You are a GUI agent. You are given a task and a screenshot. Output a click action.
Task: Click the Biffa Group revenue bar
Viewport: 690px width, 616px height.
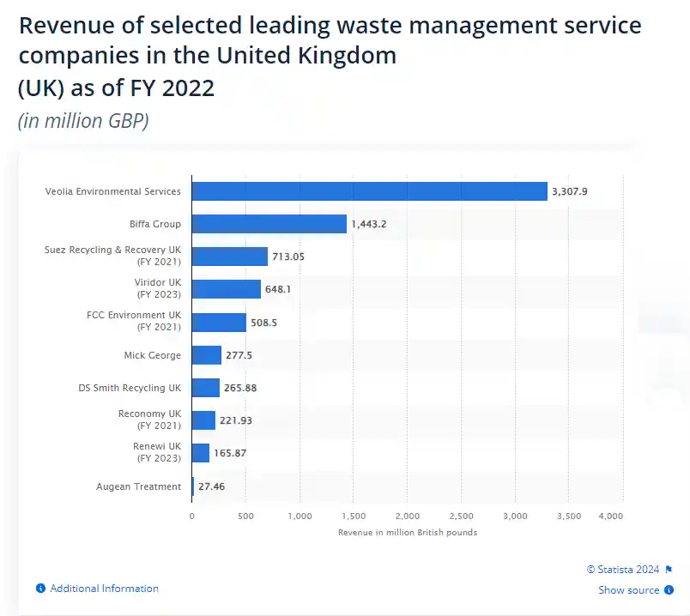(269, 224)
